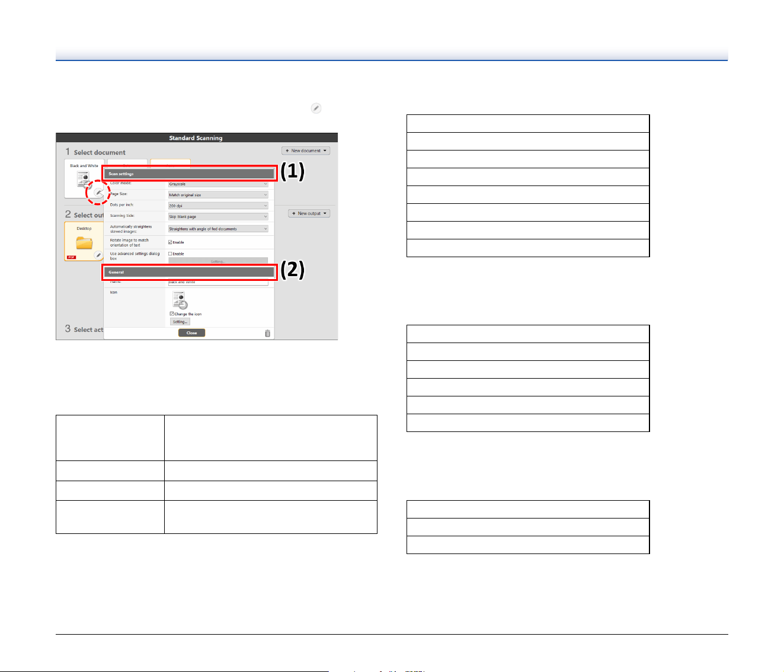The width and height of the screenshot is (784, 672).
Task: Open the Scanning Side Skip blank page dropdown
Action: (218, 216)
